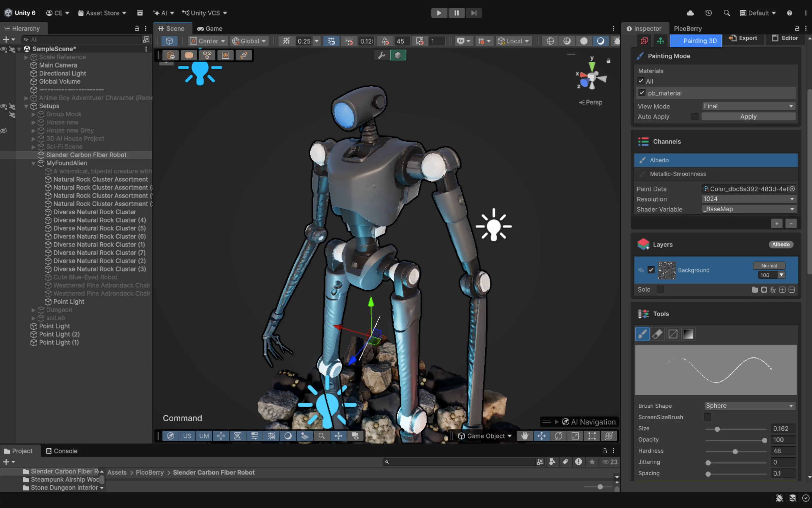
Task: Add new layer with plus-box icon
Action: click(x=783, y=290)
